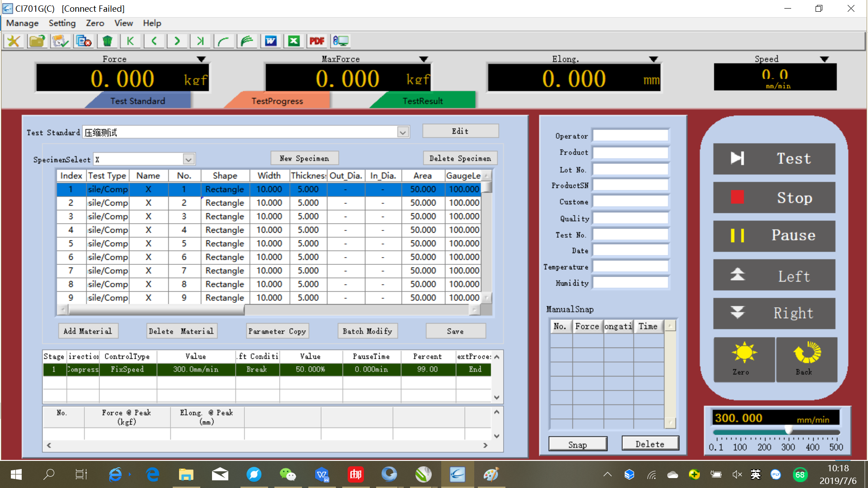Click the multiple curves toolbar icon
The height and width of the screenshot is (488, 868).
coord(247,41)
